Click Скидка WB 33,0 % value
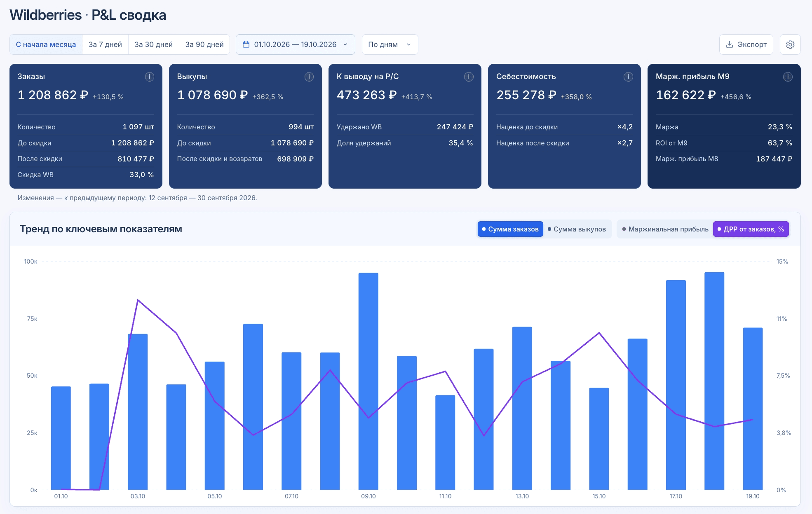 pos(142,175)
